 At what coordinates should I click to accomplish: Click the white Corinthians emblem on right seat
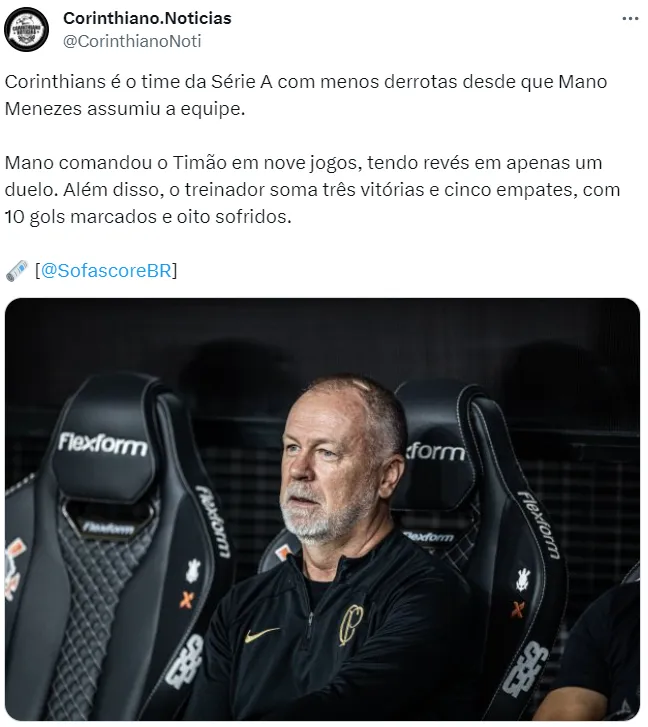(523, 580)
